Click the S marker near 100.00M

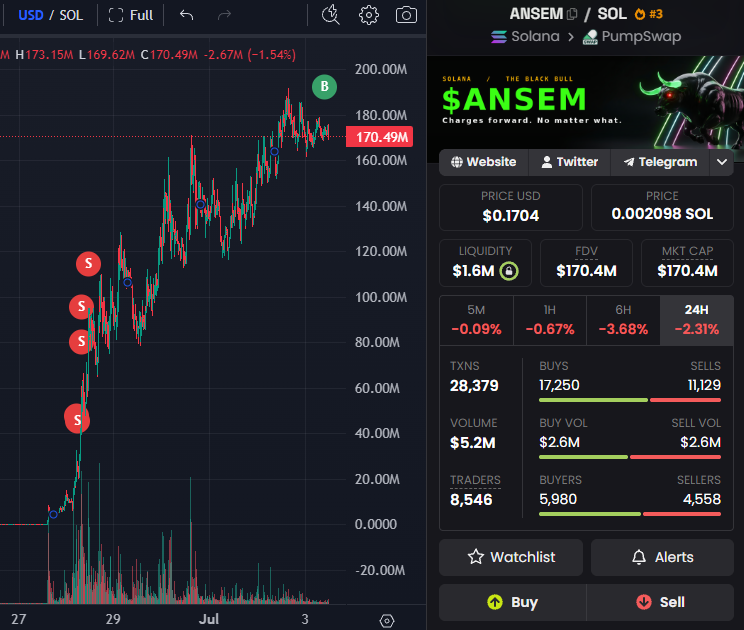coord(81,307)
